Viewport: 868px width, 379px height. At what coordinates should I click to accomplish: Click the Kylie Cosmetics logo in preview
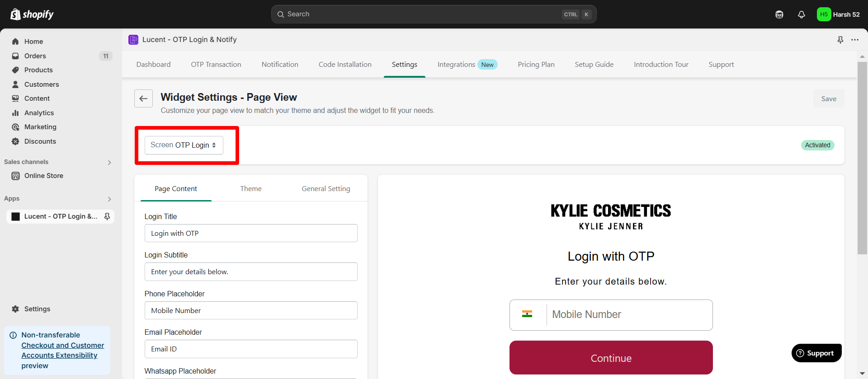[x=611, y=217]
